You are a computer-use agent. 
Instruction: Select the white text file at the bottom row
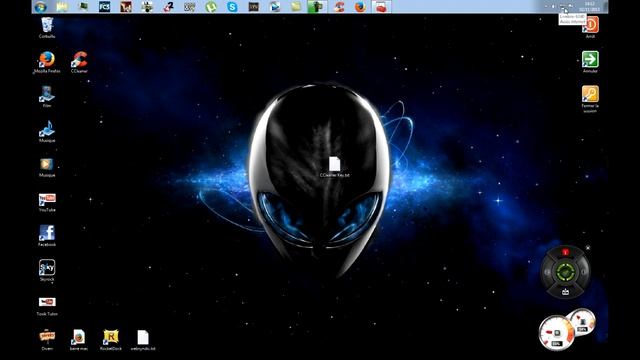pos(143,340)
